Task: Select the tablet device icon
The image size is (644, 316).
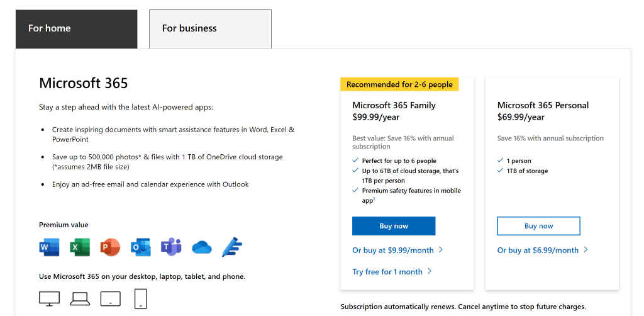Action: [110, 298]
